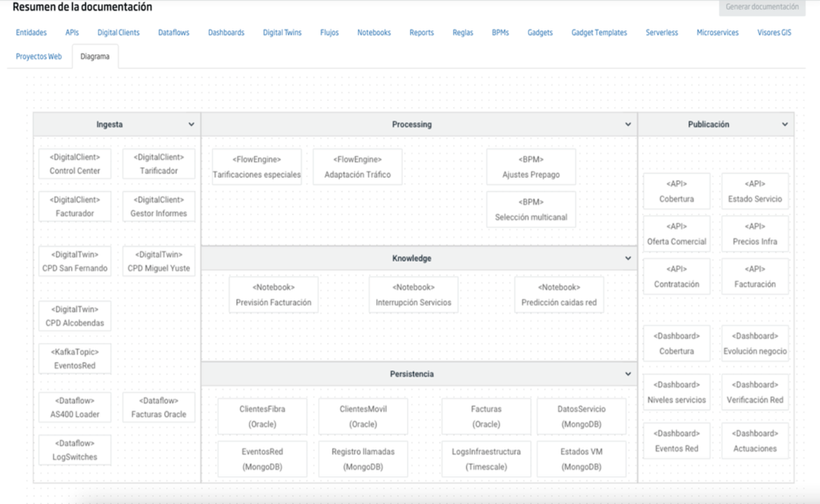Select the Previsión Facturación Notebook node

274,294
